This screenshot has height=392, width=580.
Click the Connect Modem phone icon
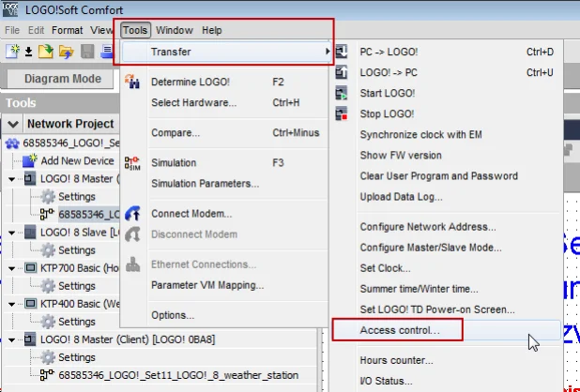click(x=133, y=214)
